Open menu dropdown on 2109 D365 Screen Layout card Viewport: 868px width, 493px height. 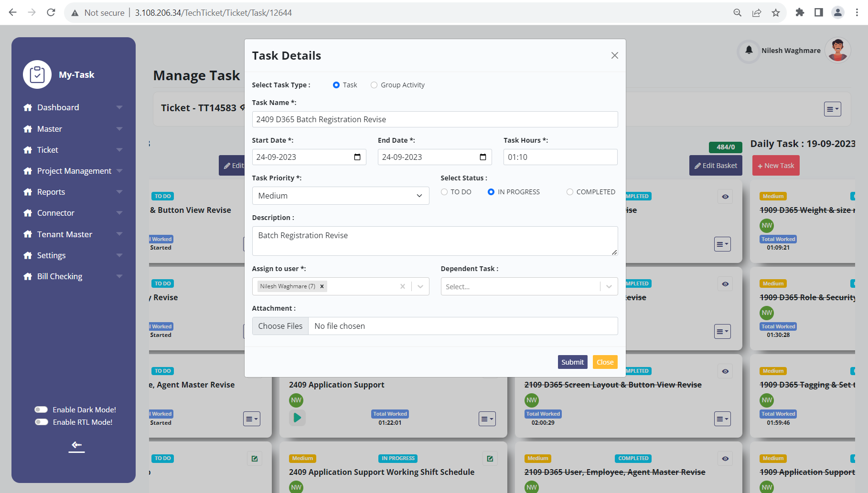(722, 419)
